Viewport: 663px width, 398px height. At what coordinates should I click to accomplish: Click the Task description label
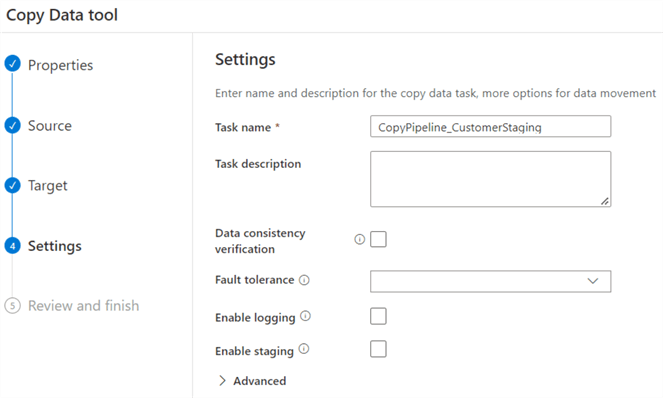258,164
